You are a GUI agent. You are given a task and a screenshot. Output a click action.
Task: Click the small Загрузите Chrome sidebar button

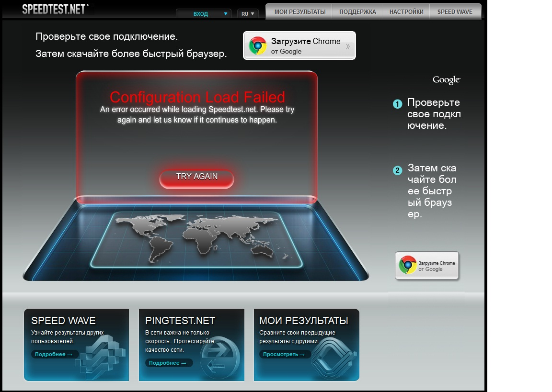coord(426,266)
